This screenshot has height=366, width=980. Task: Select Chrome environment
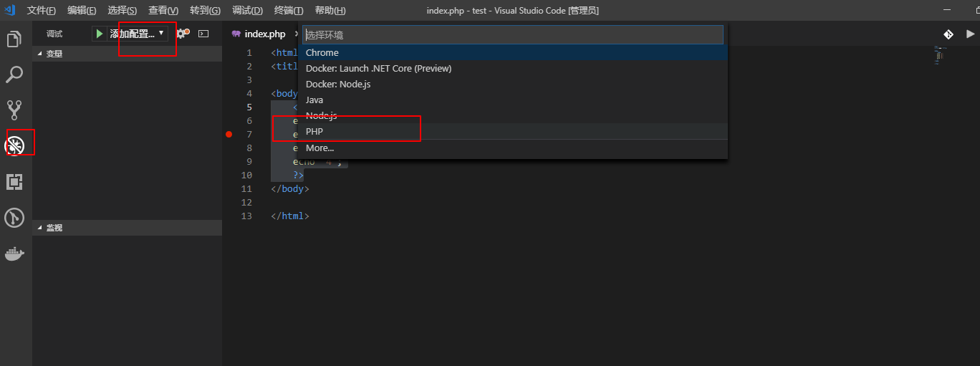pyautogui.click(x=513, y=52)
